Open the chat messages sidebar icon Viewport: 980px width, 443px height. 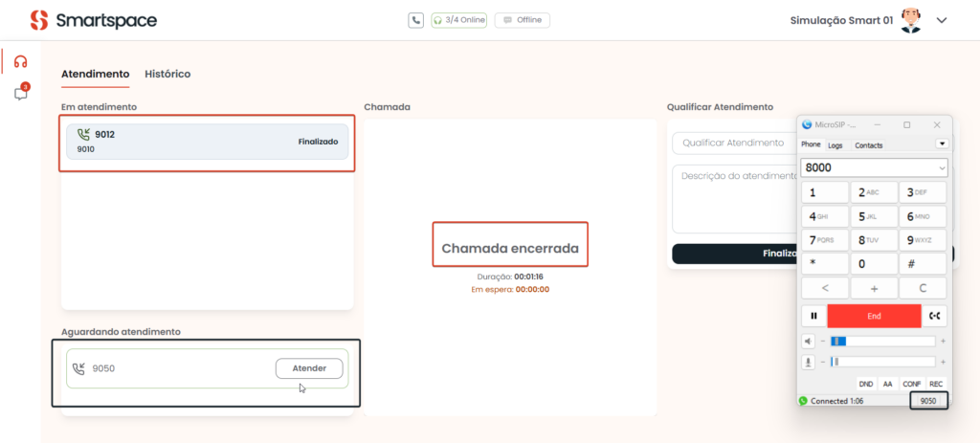(20, 94)
